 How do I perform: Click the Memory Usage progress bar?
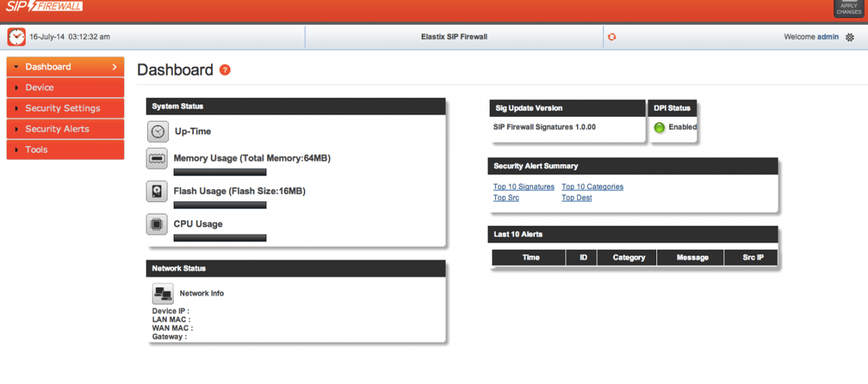point(220,172)
